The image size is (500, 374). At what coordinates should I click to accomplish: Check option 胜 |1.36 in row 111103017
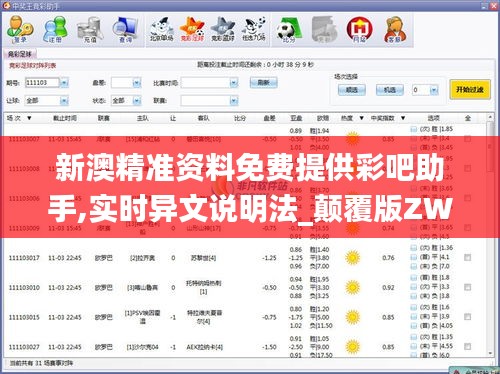414,248
